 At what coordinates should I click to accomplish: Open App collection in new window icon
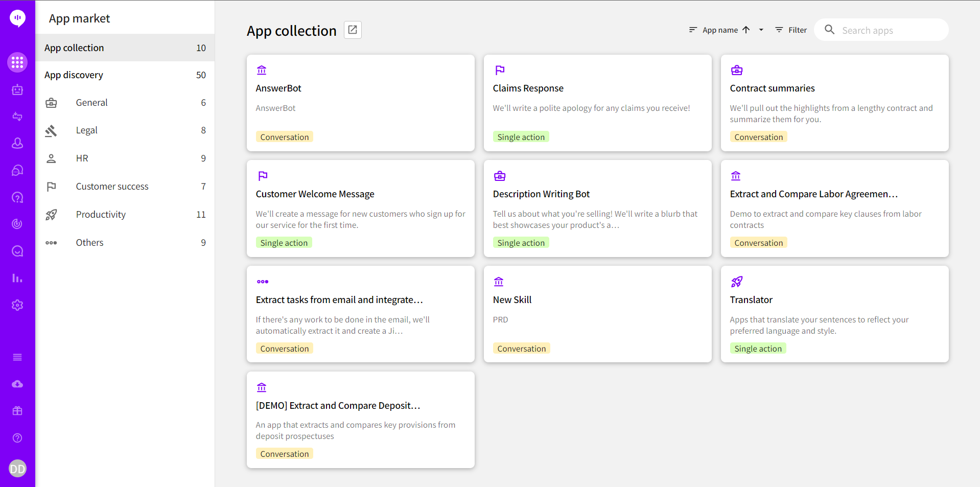[353, 30]
